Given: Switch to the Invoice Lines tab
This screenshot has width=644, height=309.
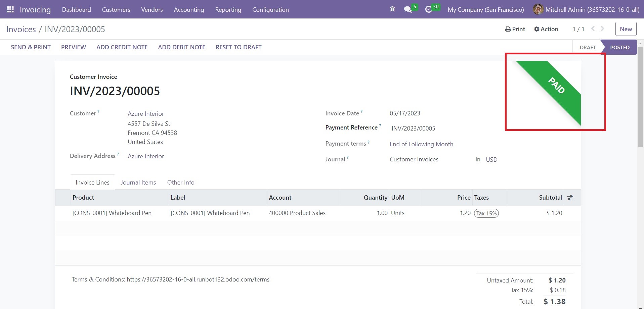Looking at the screenshot, I should (x=92, y=182).
